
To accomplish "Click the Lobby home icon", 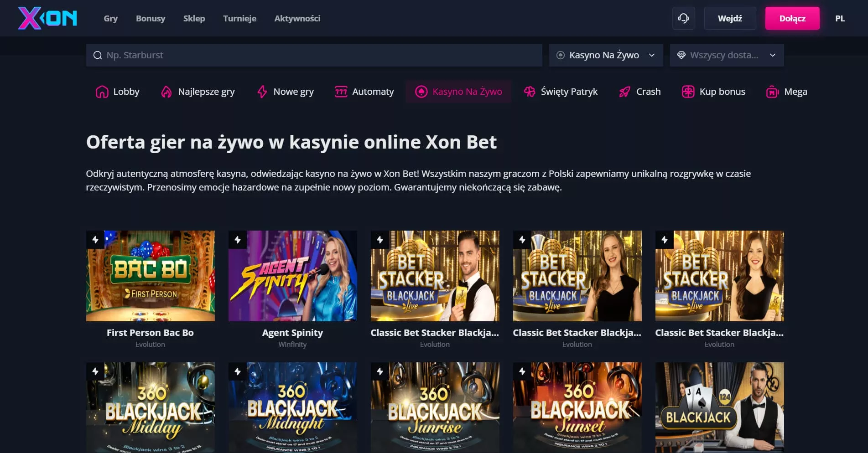I will tap(102, 92).
